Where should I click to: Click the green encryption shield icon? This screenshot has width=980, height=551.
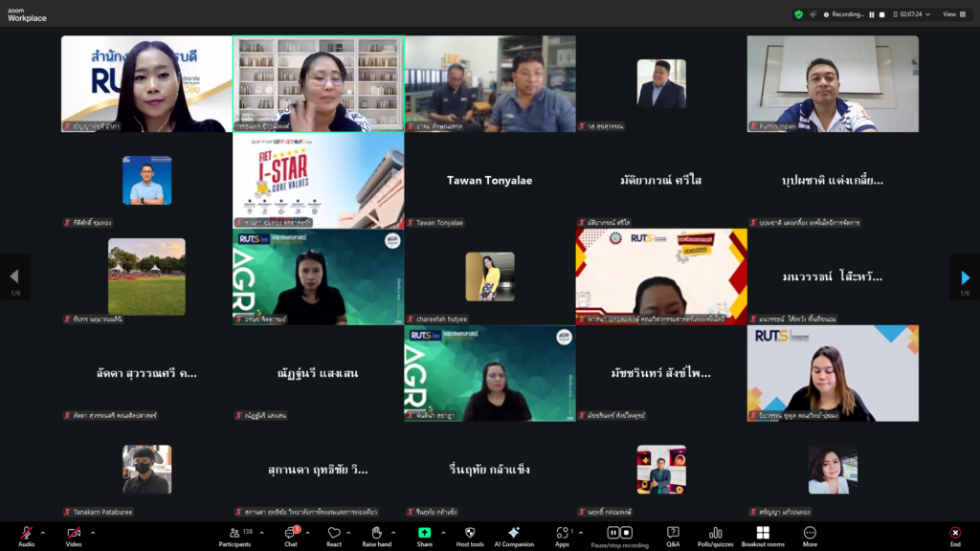[x=798, y=14]
